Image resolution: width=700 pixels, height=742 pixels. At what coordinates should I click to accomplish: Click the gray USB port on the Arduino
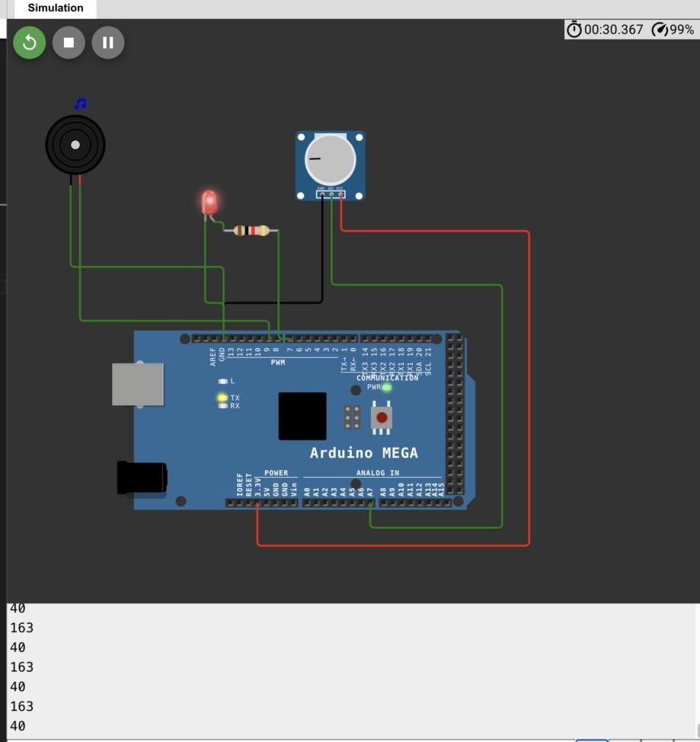click(x=138, y=384)
